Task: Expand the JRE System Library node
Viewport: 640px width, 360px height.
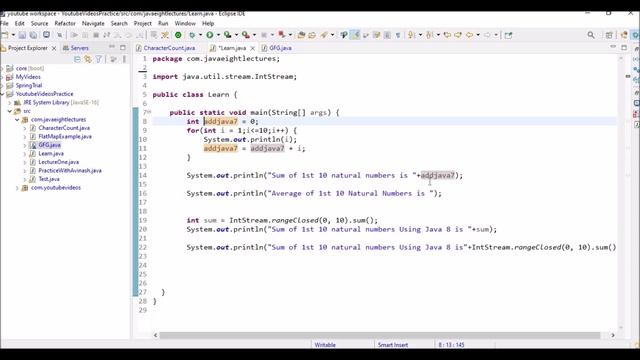Action: tap(10, 102)
